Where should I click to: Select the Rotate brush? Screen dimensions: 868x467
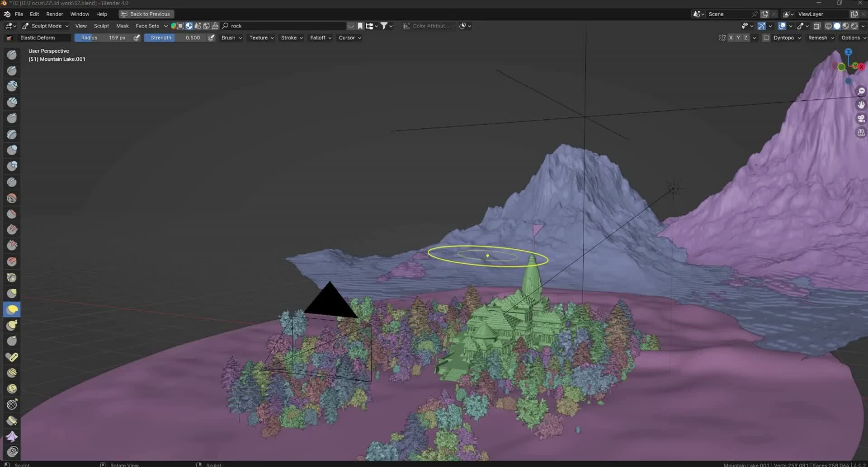(x=12, y=388)
